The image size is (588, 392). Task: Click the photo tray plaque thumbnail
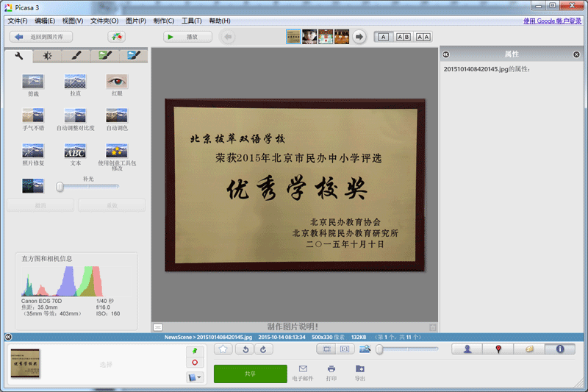(25, 363)
